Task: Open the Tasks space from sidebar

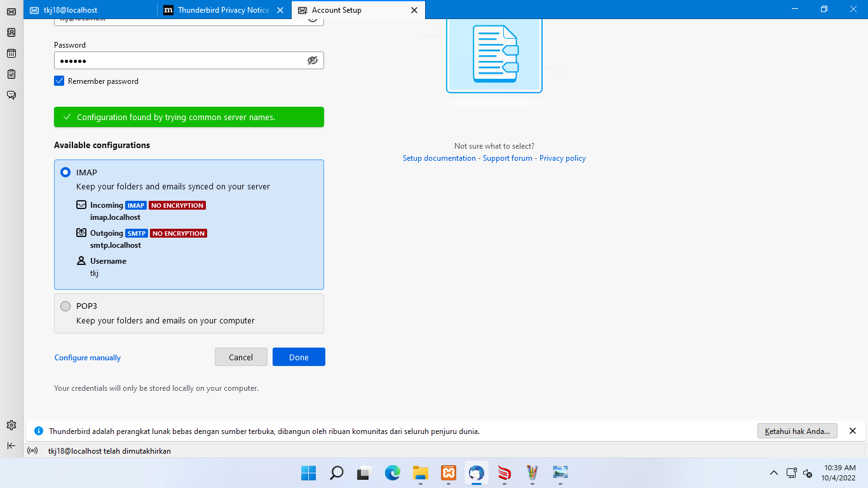Action: click(x=11, y=74)
